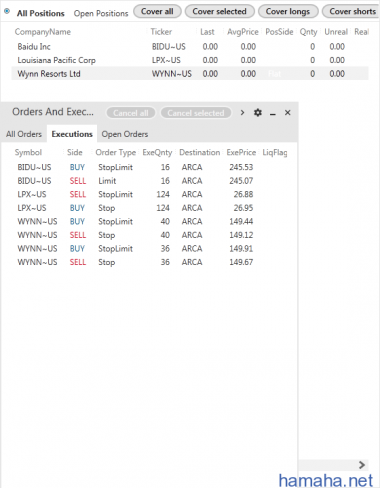This screenshot has height=488, width=380.
Task: Click execution price 149.44
Action: click(241, 222)
